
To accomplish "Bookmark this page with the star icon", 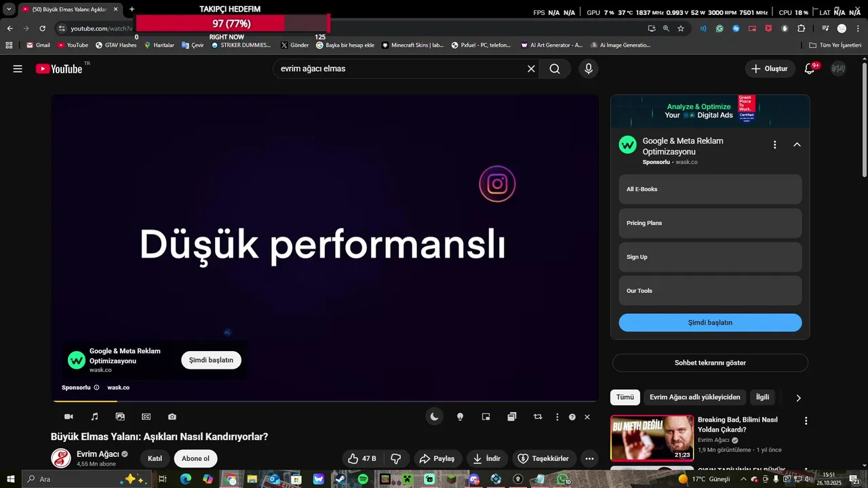I will pyautogui.click(x=681, y=28).
